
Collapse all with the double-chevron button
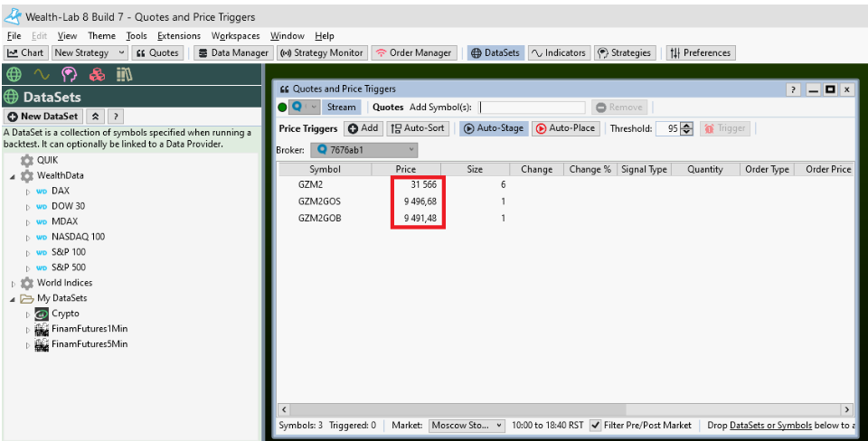click(95, 117)
